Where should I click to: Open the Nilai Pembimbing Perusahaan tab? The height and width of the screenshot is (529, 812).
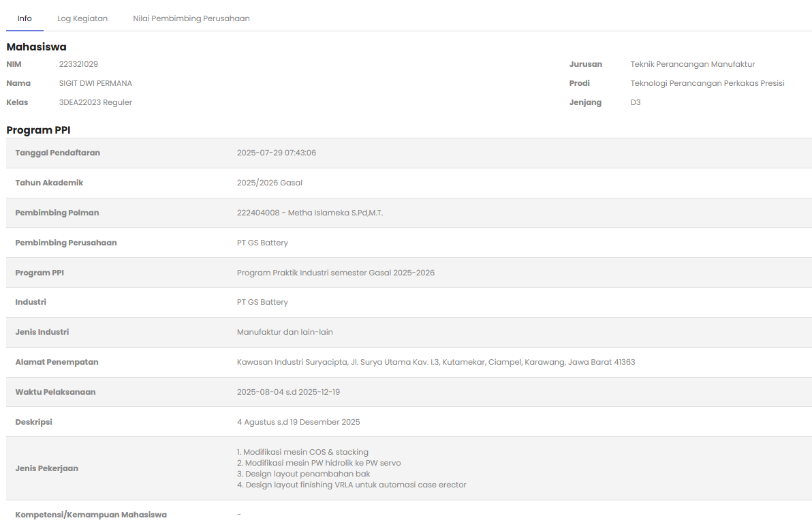(x=191, y=18)
